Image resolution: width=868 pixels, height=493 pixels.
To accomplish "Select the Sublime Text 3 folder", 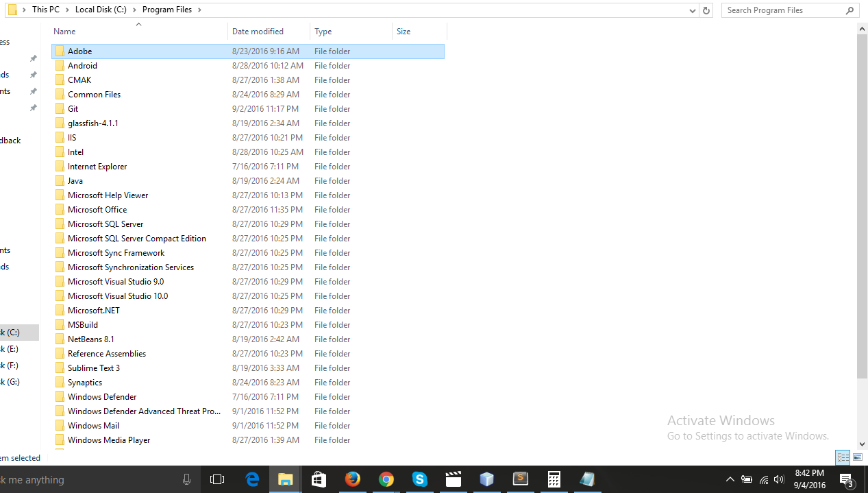I will coord(248,368).
